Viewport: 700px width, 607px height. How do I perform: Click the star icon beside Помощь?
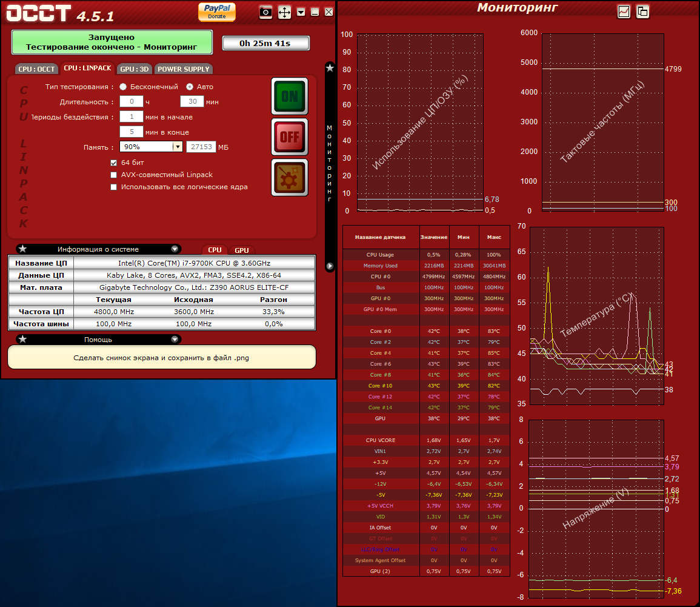coord(23,340)
